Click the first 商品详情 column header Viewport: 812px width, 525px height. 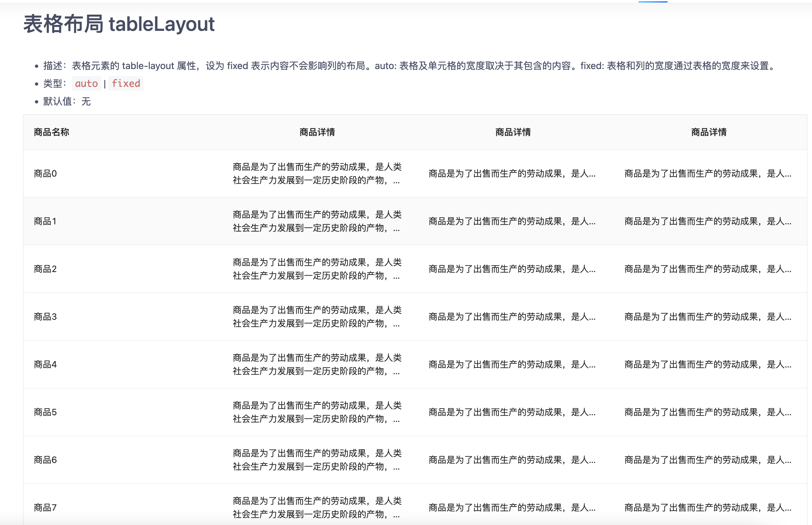tap(317, 132)
